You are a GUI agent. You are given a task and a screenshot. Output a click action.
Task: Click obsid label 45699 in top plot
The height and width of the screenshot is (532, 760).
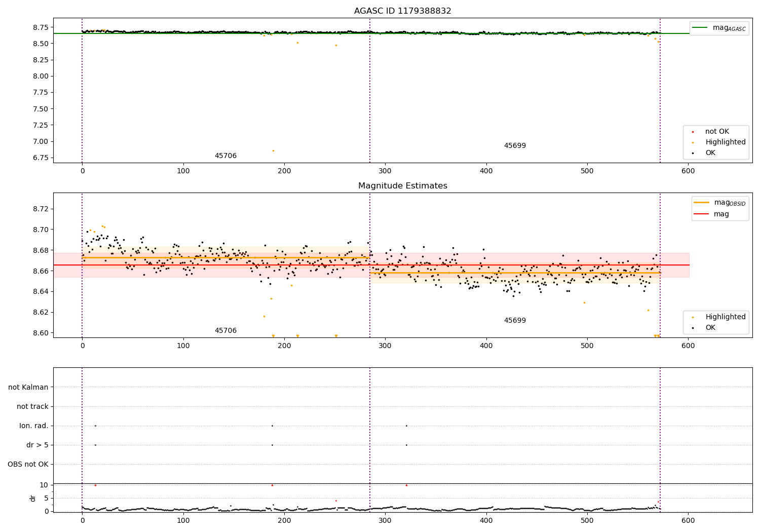click(x=515, y=146)
